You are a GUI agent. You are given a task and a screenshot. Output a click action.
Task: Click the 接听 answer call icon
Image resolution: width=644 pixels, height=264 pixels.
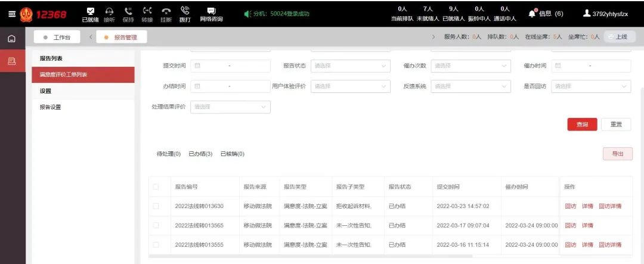coord(109,11)
